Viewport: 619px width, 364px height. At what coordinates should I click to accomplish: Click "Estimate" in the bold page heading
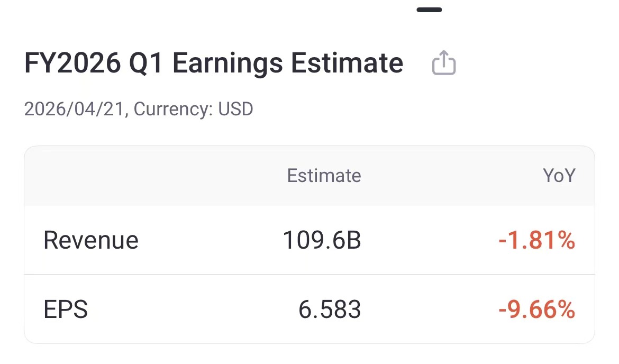pos(347,63)
